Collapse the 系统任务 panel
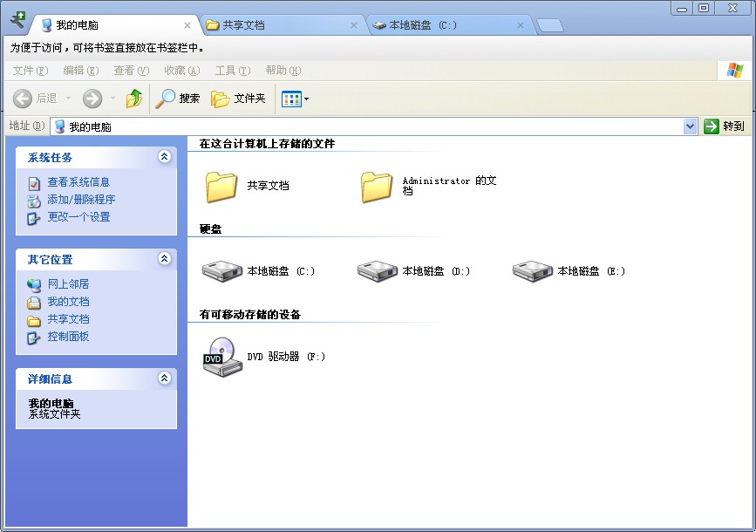Screen dimensions: 756x532 point(162,157)
